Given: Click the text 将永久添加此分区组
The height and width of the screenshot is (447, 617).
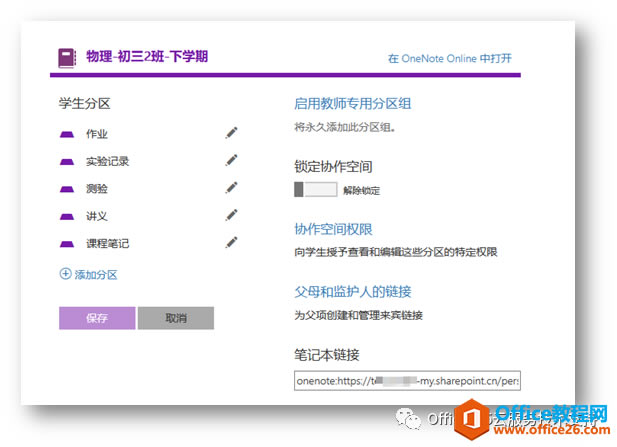Looking at the screenshot, I should click(345, 127).
